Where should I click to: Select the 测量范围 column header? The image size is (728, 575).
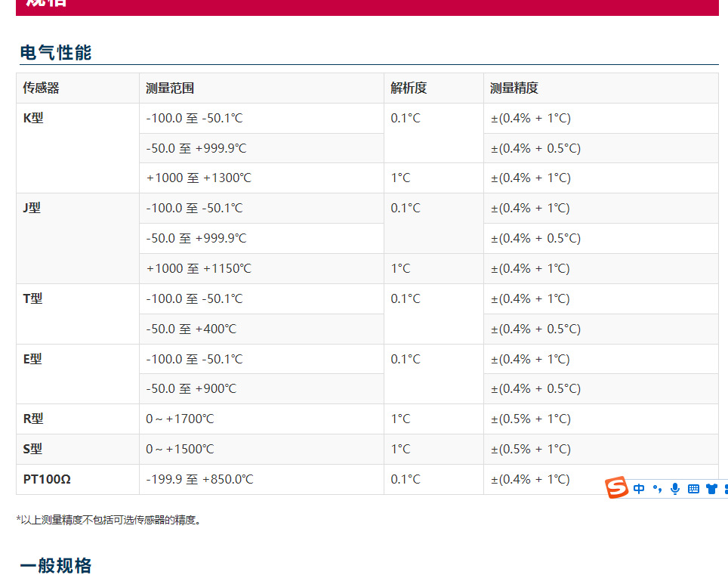[170, 88]
